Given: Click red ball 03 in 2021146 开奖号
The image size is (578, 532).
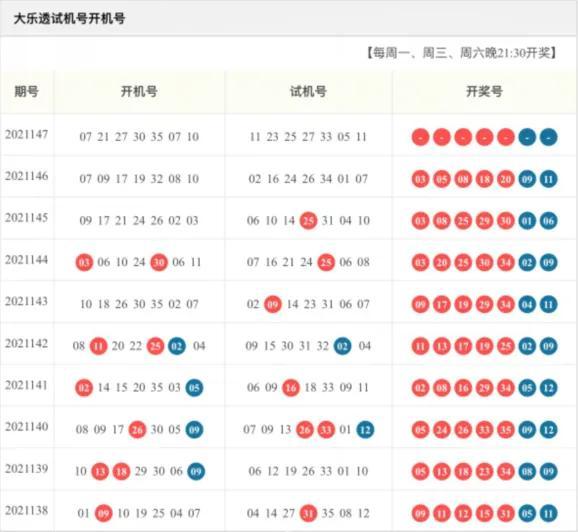Looking at the screenshot, I should [x=420, y=179].
